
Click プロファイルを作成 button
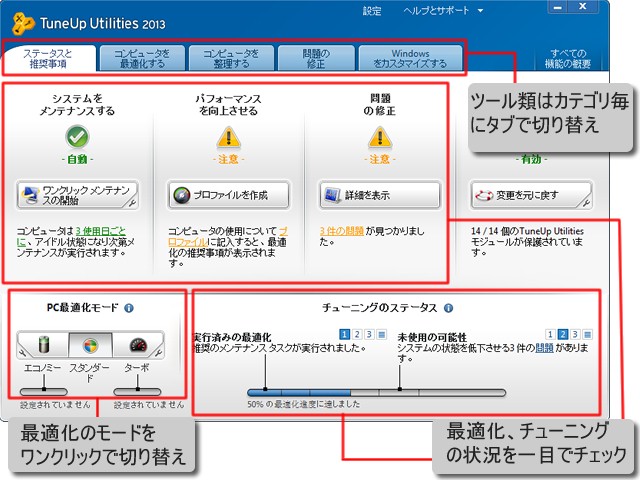(229, 195)
